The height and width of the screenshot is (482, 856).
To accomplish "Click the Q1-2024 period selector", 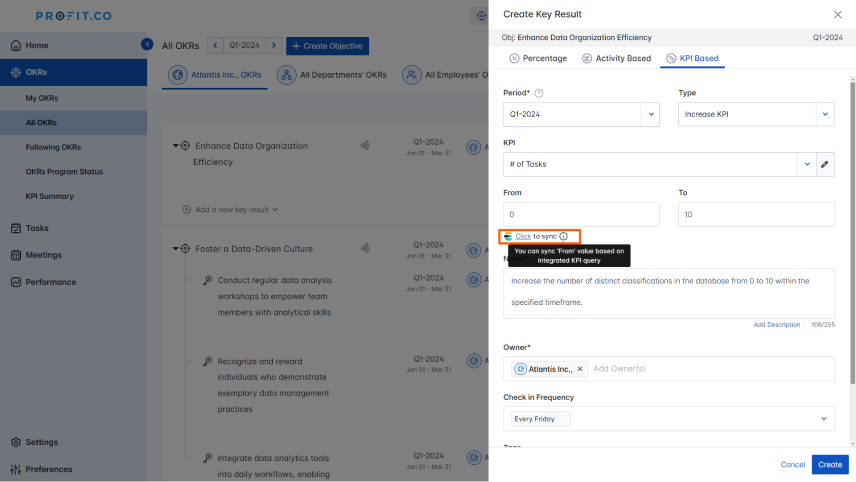I will click(244, 45).
